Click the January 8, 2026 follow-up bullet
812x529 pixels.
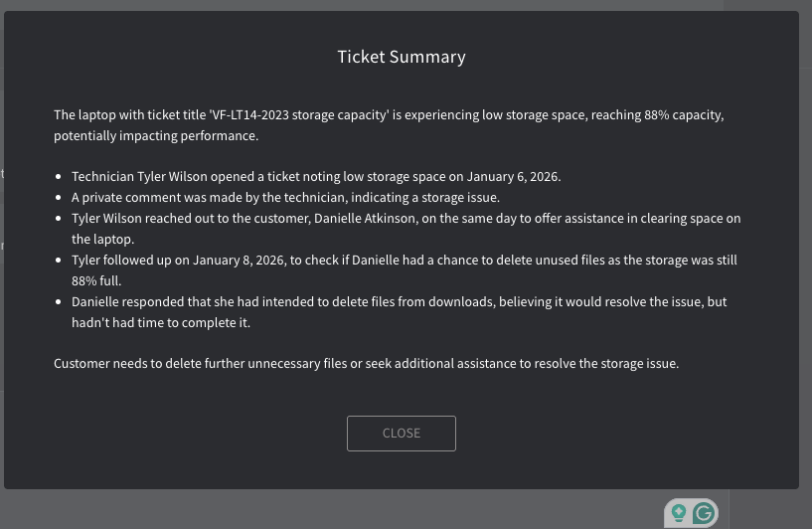click(x=404, y=261)
